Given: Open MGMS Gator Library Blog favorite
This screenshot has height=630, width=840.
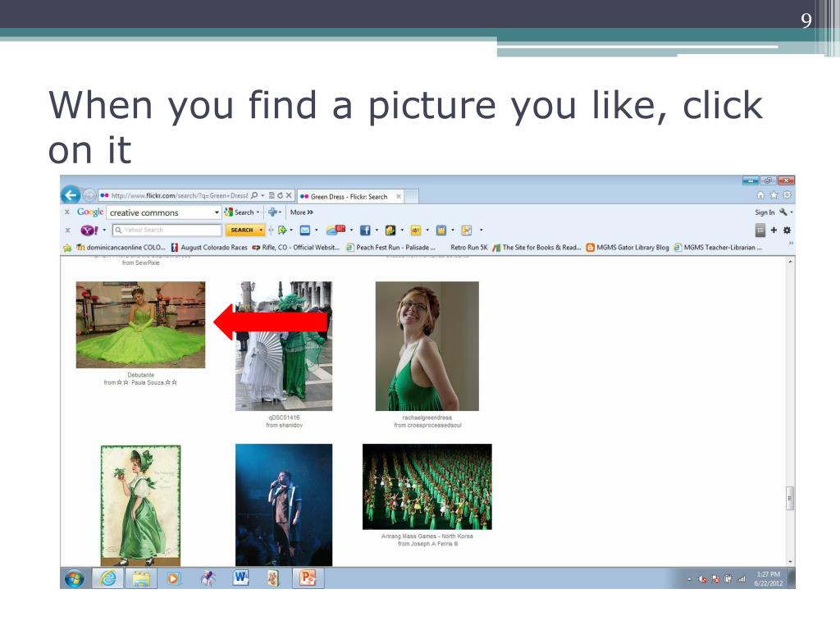Looking at the screenshot, I should pos(628,248).
